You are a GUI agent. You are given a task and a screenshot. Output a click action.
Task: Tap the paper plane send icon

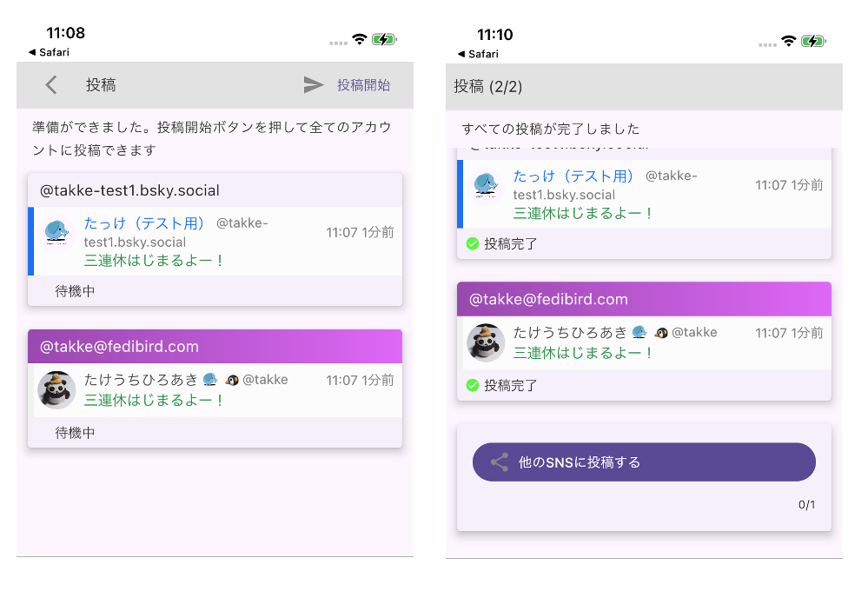click(x=314, y=85)
